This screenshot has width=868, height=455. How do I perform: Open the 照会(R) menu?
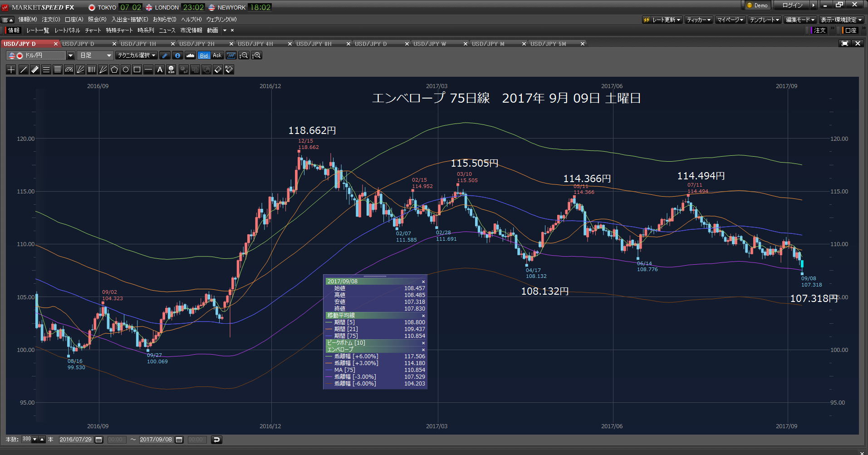pyautogui.click(x=97, y=20)
